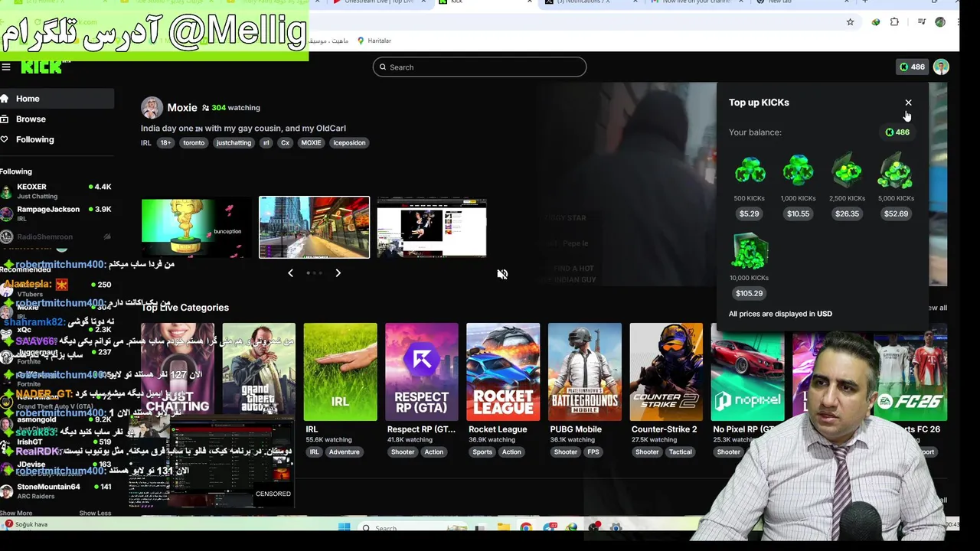Screen dimensions: 980x551
Task: Expand the Show More link in sidebar
Action: (x=16, y=513)
